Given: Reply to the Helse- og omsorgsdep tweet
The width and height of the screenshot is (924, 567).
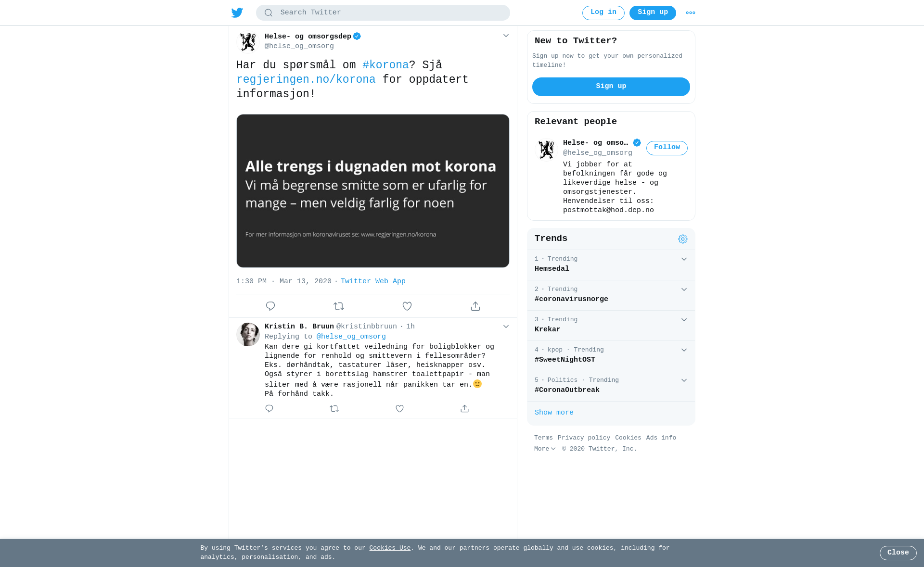Looking at the screenshot, I should [x=270, y=306].
